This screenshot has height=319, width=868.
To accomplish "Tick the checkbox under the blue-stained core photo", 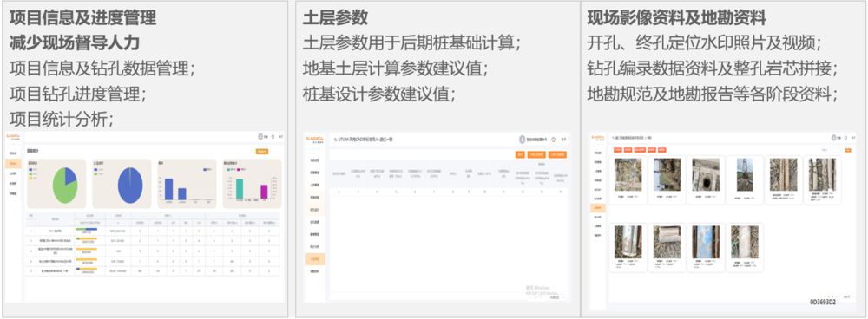I will 694,261.
